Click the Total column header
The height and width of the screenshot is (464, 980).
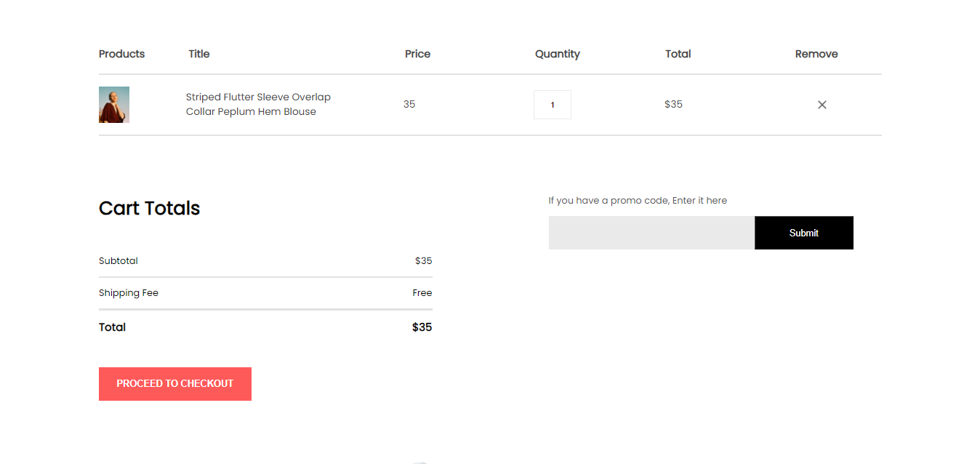click(678, 54)
